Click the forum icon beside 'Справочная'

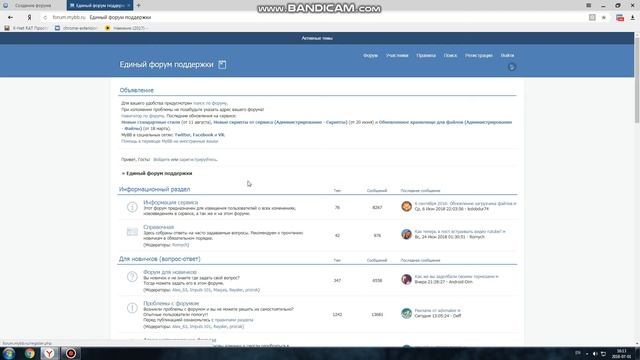point(132,232)
